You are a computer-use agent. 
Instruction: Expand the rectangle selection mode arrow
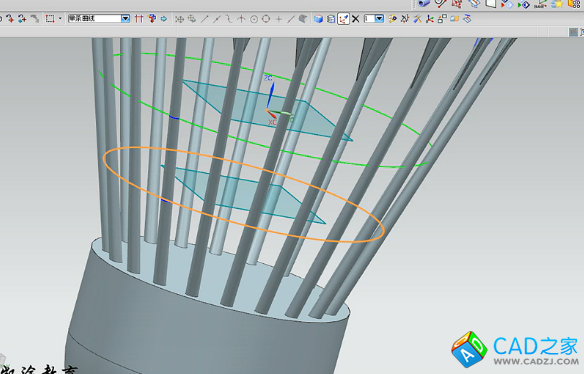60,19
